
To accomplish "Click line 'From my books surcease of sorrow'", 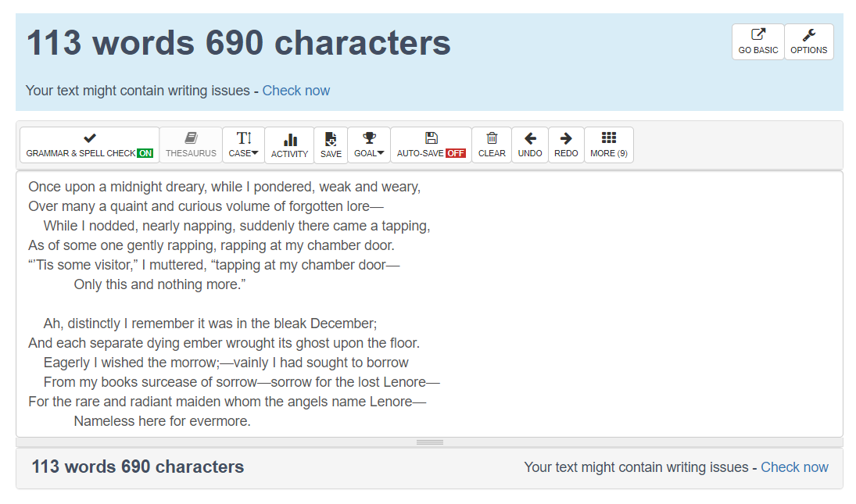I will [242, 382].
